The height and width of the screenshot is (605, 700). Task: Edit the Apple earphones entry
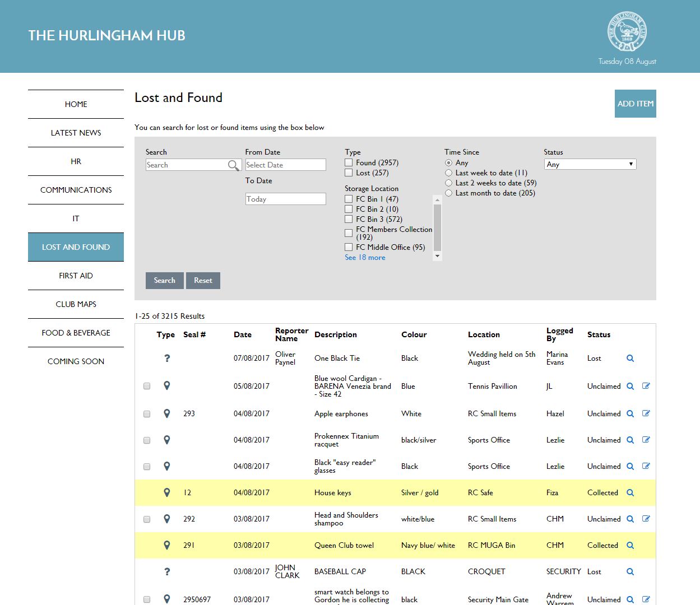(646, 413)
